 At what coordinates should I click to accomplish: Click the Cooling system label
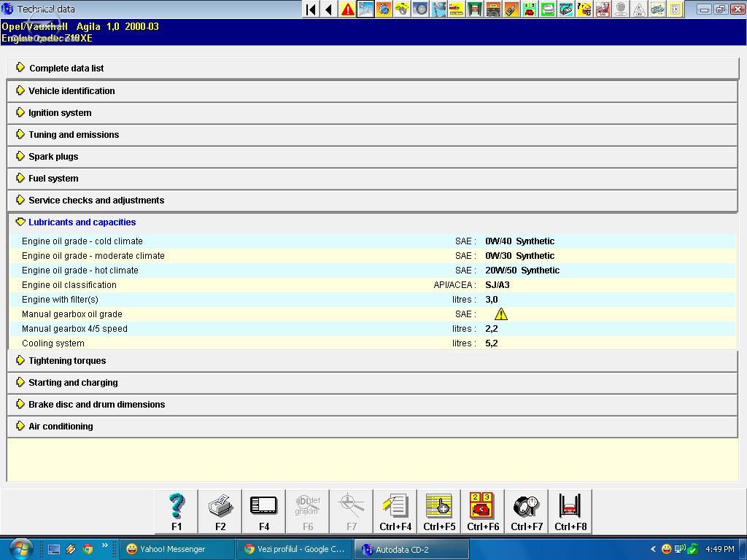pos(53,343)
